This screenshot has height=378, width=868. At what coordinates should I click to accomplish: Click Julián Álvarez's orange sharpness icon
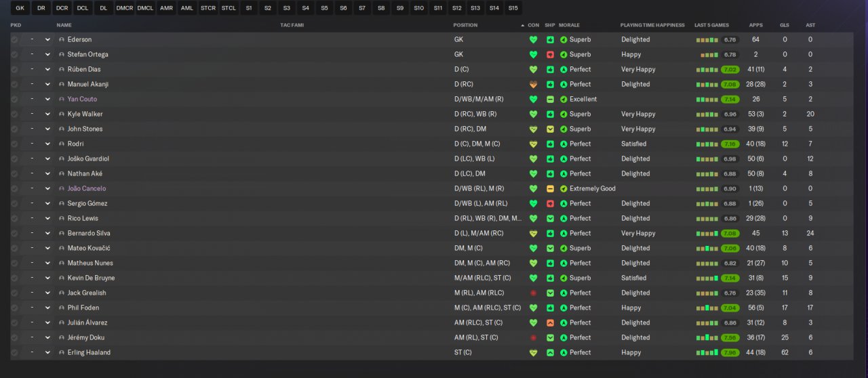[550, 322]
